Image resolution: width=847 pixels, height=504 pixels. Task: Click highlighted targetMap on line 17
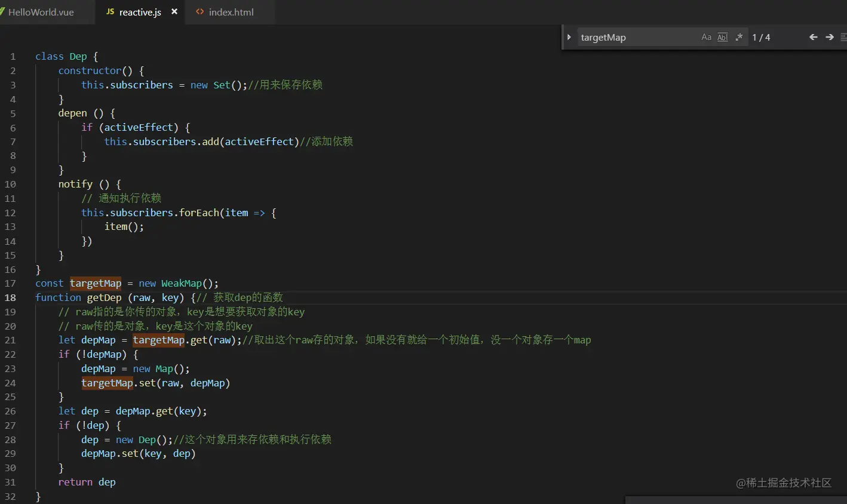click(x=96, y=283)
